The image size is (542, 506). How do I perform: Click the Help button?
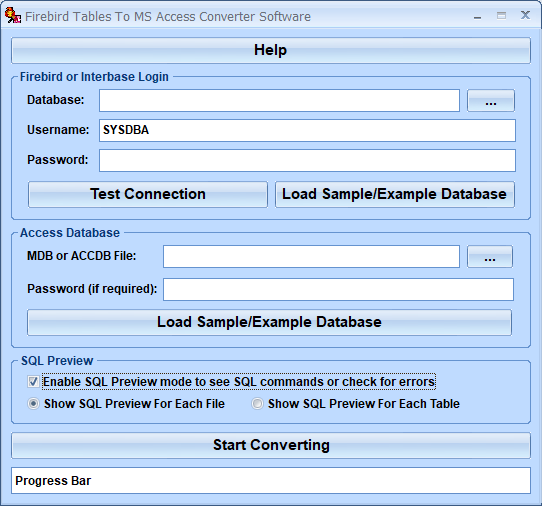point(271,50)
